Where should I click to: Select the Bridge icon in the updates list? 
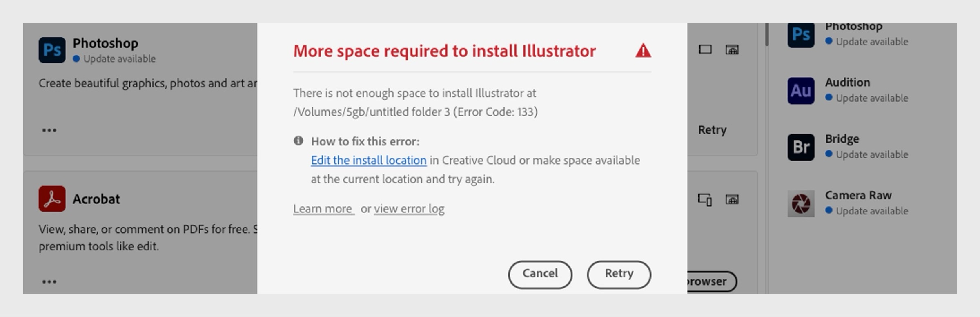point(801,147)
